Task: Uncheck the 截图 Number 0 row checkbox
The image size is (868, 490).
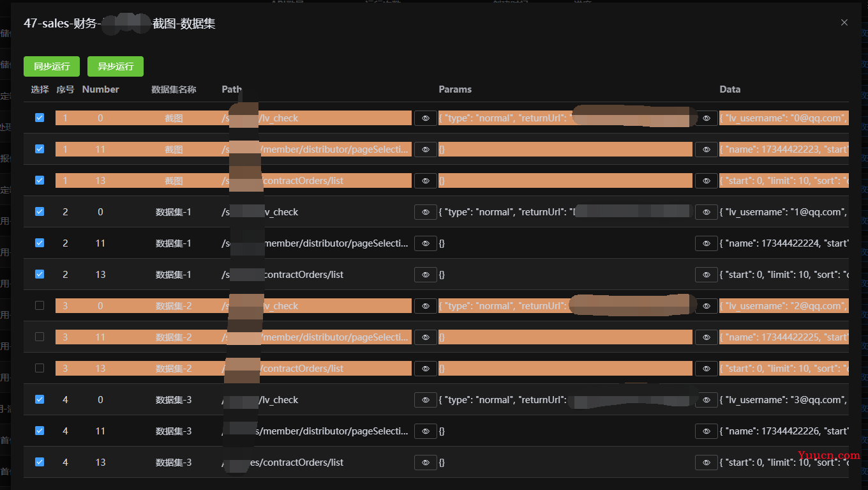Action: pos(40,118)
